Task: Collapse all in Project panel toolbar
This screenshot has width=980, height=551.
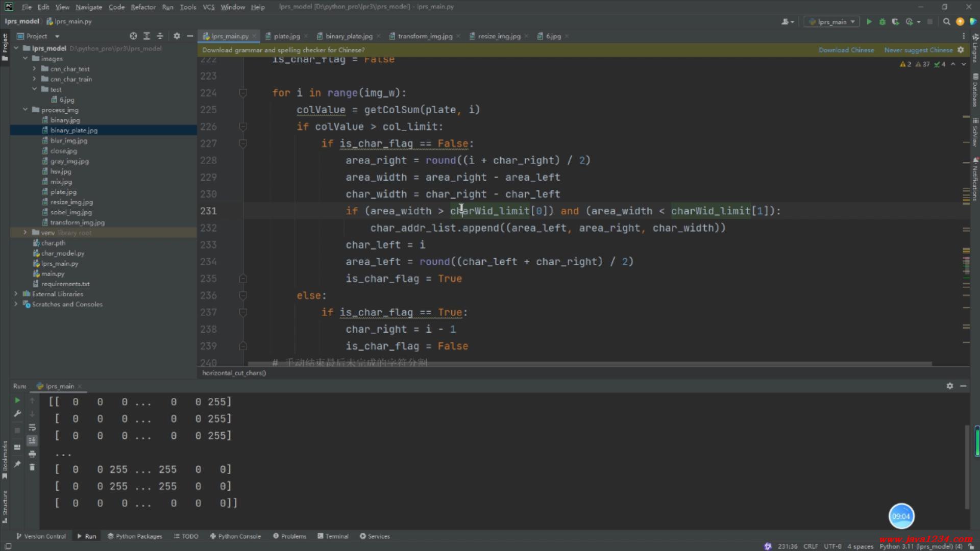Action: click(160, 36)
